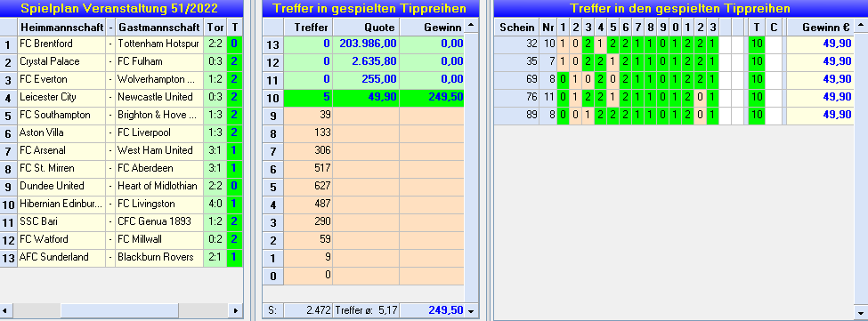
Task: Click Treffer count 133
Action: (x=308, y=132)
